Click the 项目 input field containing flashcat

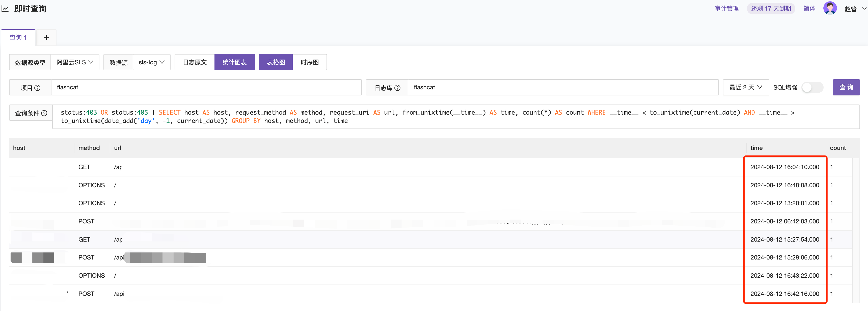click(x=206, y=88)
